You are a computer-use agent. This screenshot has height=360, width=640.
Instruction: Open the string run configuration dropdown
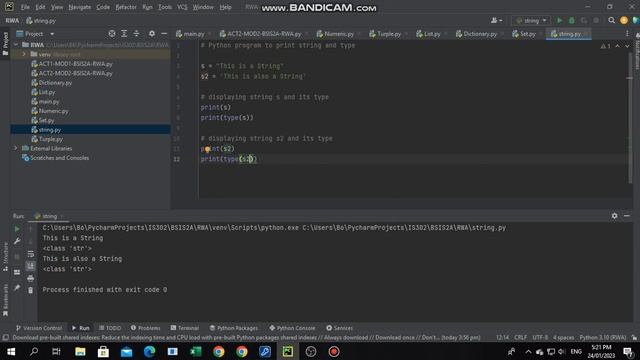tap(531, 20)
